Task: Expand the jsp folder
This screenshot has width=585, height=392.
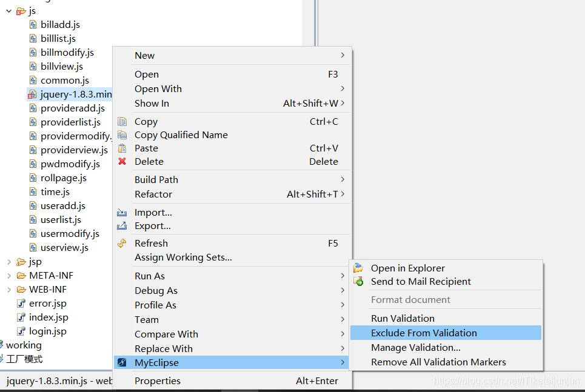Action: [9, 262]
